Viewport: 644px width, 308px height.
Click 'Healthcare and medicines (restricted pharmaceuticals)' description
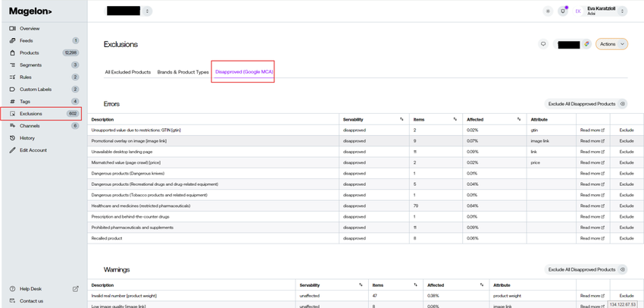[141, 206]
